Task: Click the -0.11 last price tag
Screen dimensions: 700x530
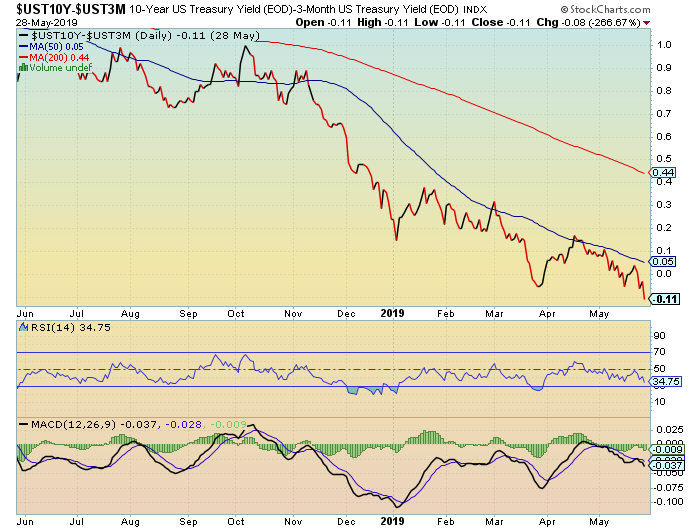Action: click(664, 298)
